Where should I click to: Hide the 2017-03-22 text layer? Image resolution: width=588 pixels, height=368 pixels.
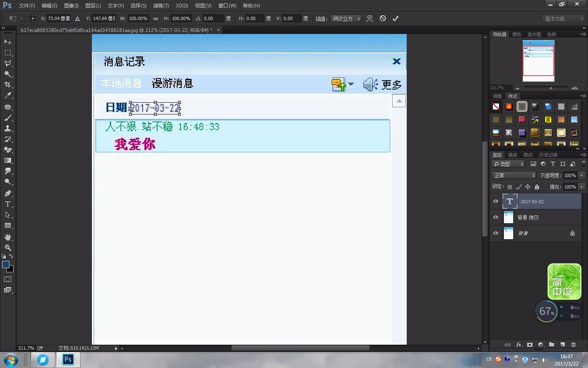tap(495, 201)
